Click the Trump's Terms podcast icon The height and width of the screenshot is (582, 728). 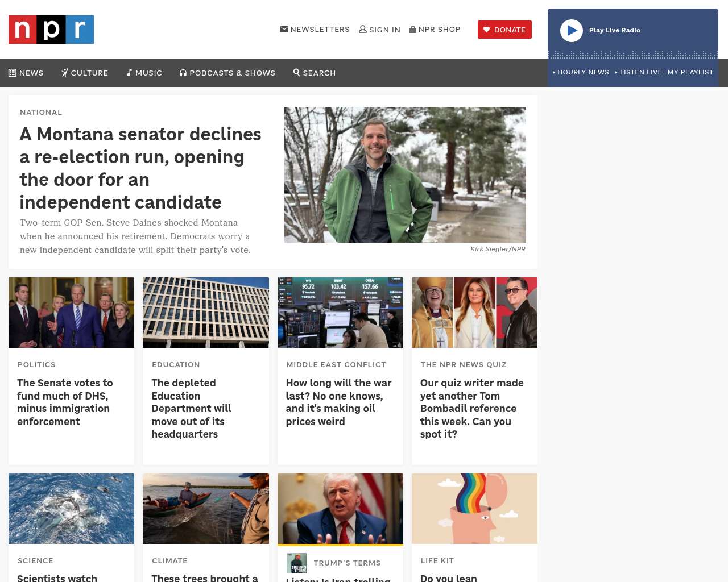[x=296, y=563]
